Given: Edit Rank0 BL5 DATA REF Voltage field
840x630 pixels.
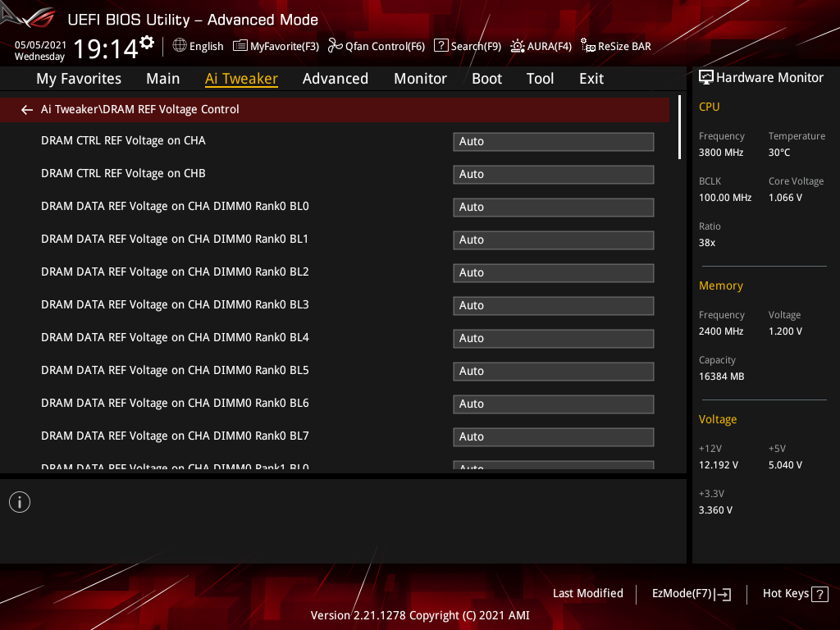Looking at the screenshot, I should (x=554, y=372).
